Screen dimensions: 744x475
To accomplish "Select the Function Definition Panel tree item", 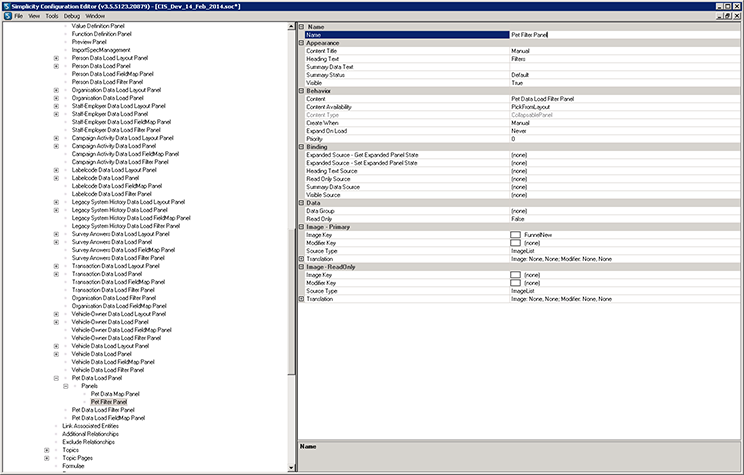I will 102,34.
